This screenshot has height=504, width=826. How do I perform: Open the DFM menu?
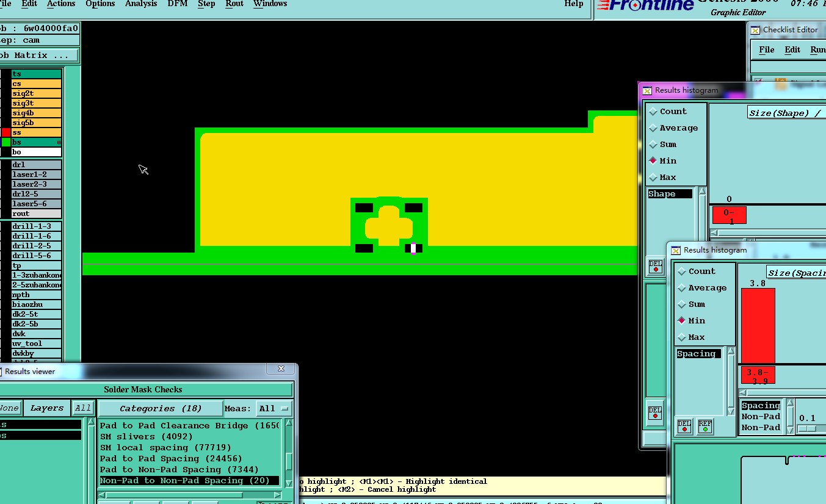pos(178,4)
